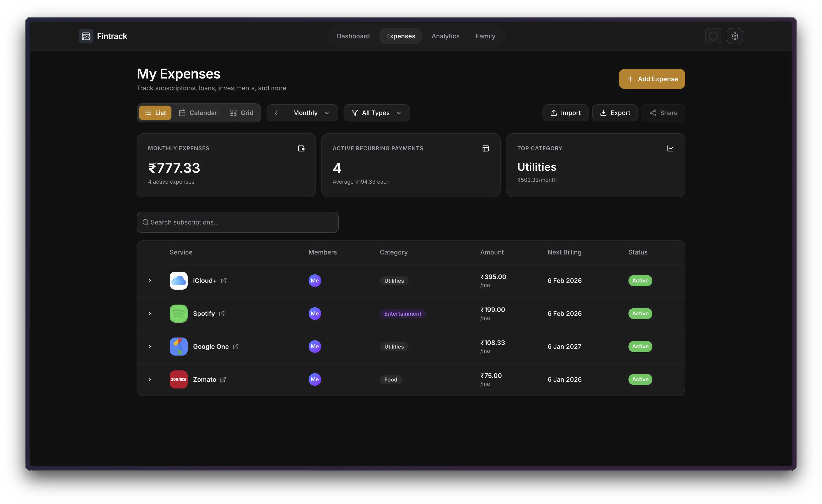The width and height of the screenshot is (822, 504).
Task: Switch to Calendar view
Action: (198, 113)
